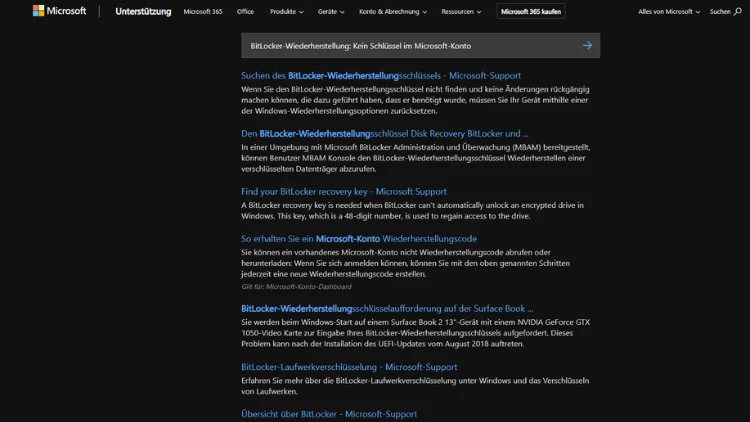Open BitLocker-Laufwerkverschlüsselung result link
This screenshot has height=422, width=750.
(x=349, y=367)
